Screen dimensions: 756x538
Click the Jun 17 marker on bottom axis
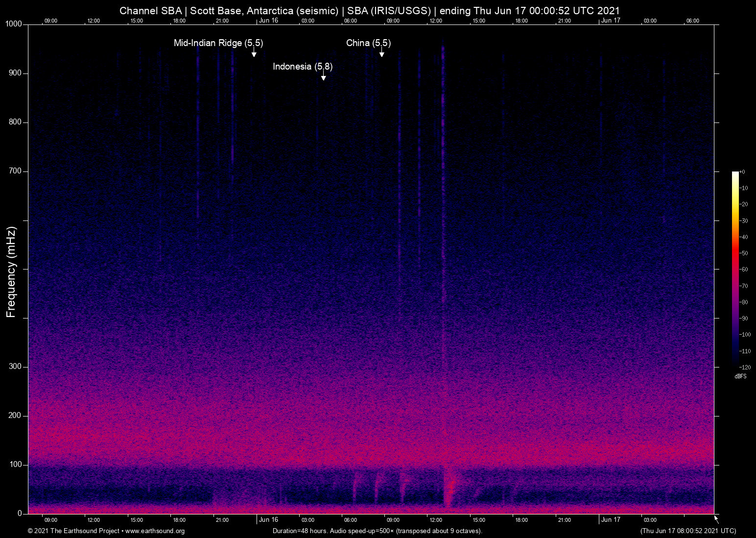click(611, 520)
